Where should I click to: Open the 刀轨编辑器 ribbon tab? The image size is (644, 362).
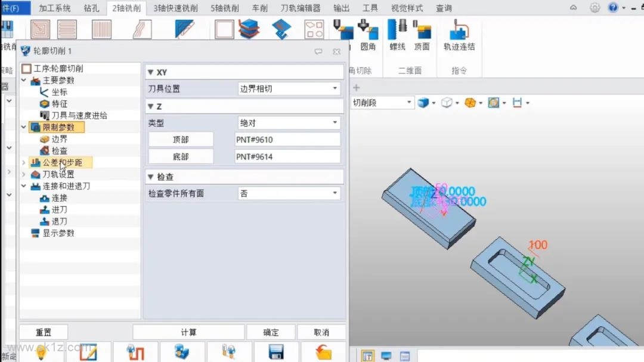(x=300, y=8)
